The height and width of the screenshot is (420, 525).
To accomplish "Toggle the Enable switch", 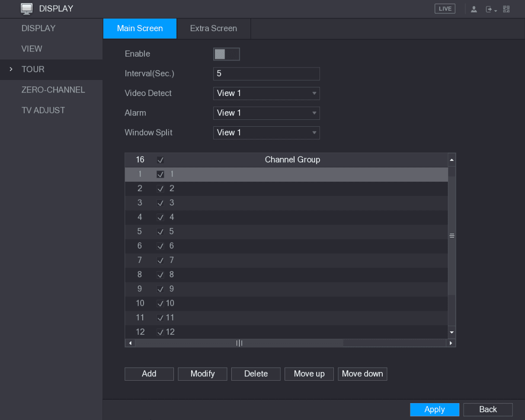I will [226, 54].
